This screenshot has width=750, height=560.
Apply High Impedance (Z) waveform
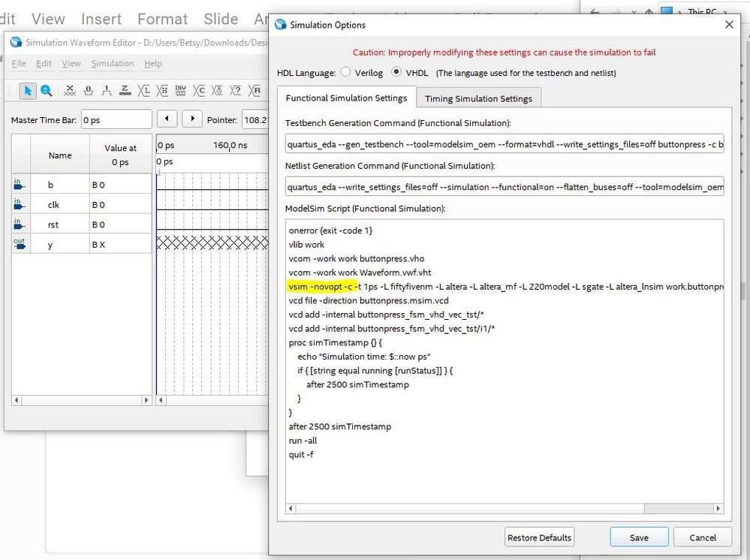pyautogui.click(x=125, y=91)
